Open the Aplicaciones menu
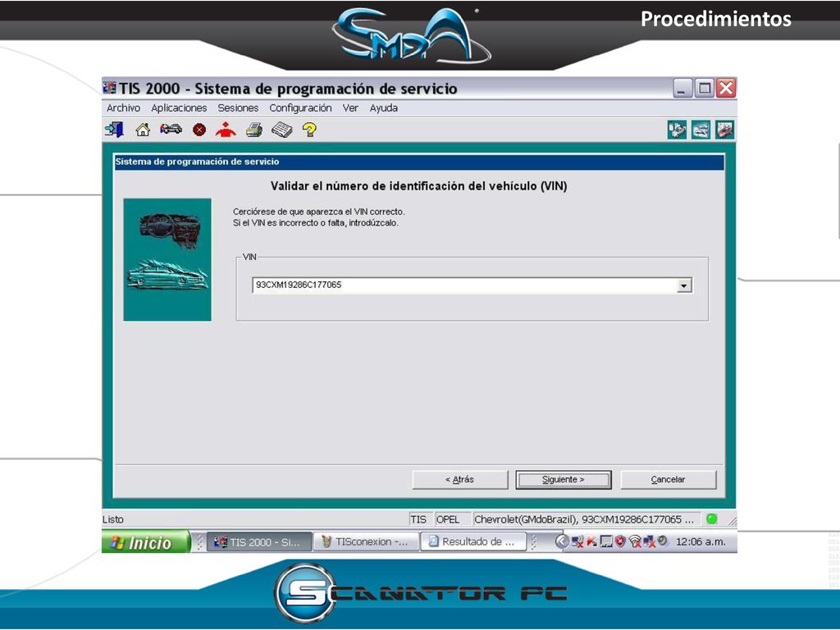840x630 pixels. pos(179,107)
